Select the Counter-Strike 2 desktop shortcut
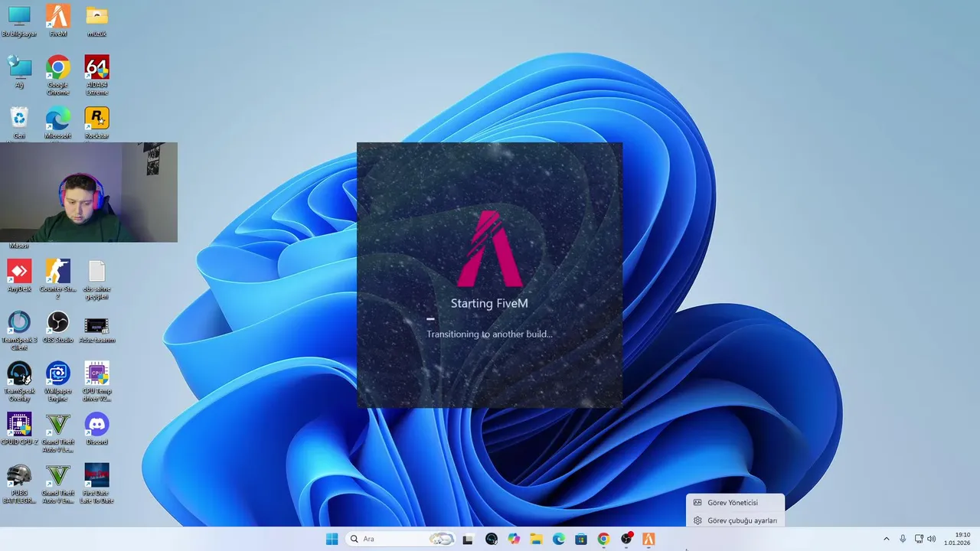This screenshot has height=551, width=980. click(x=57, y=279)
